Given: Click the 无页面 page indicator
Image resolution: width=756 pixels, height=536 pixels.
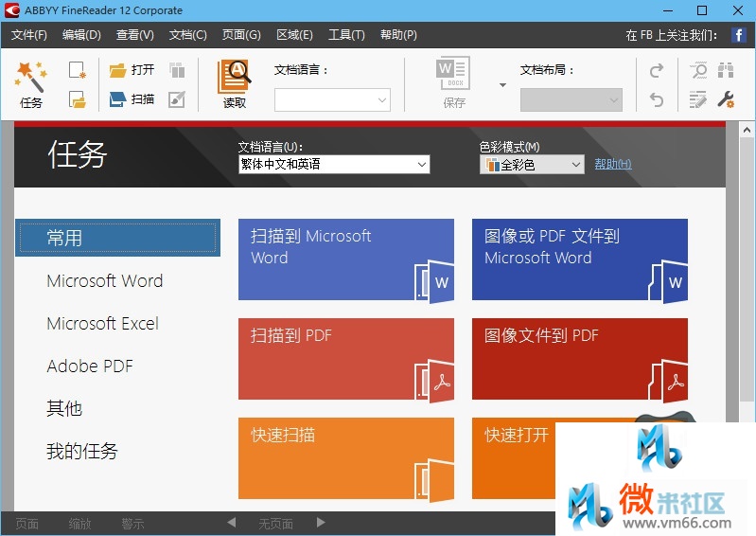Looking at the screenshot, I should pyautogui.click(x=275, y=524).
